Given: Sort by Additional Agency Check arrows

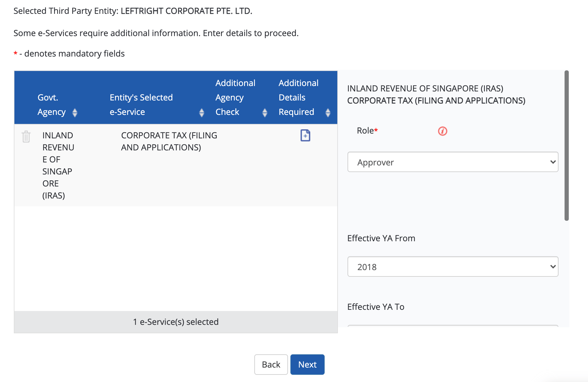Looking at the screenshot, I should (265, 113).
